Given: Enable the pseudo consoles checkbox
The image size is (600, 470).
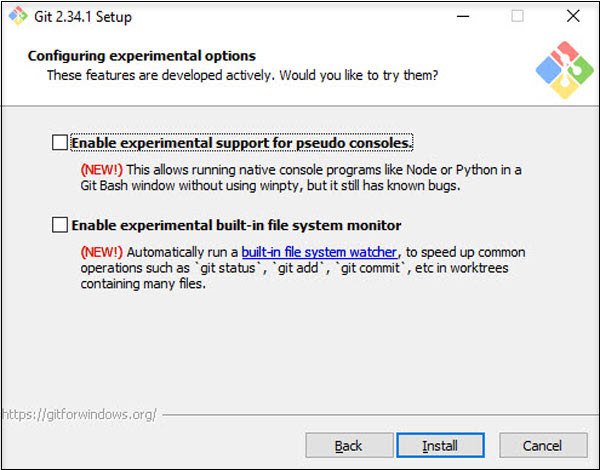Looking at the screenshot, I should tap(61, 143).
